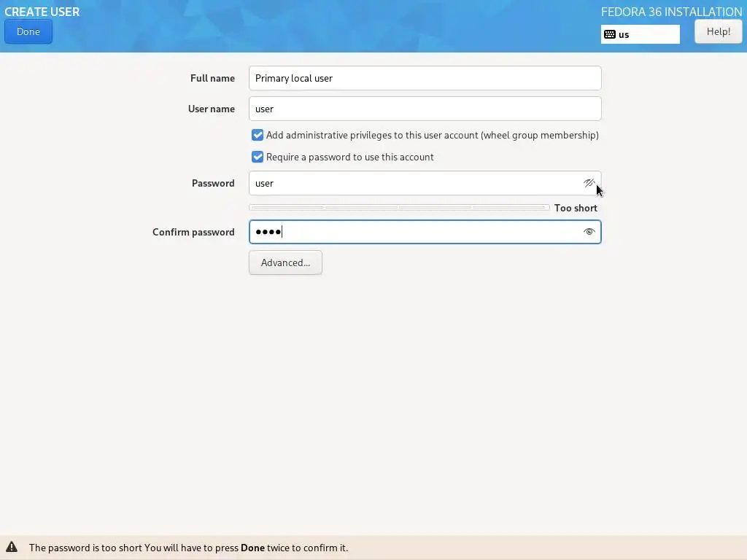
Task: Click the Confirm password label
Action: [193, 232]
